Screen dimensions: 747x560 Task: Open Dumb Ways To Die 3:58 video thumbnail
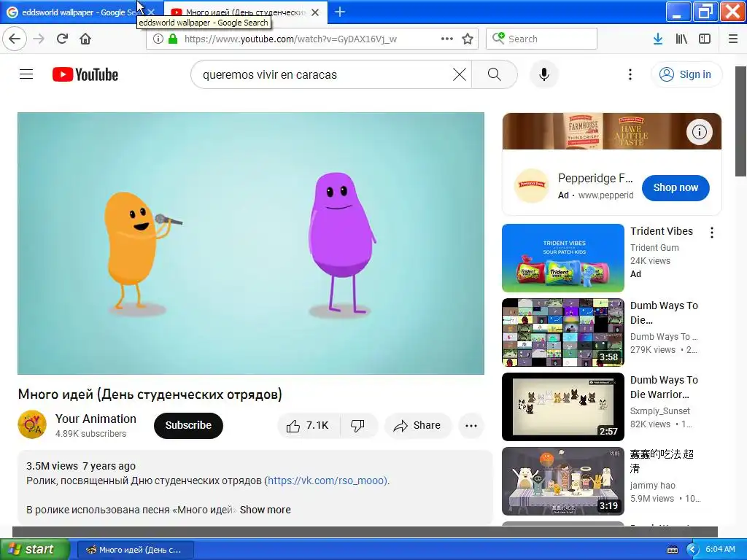562,332
